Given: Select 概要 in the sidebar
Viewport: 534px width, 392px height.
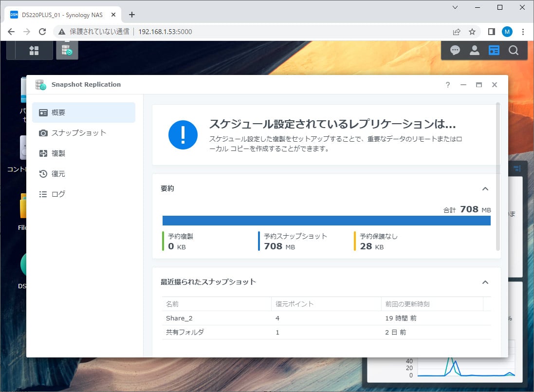Looking at the screenshot, I should [x=84, y=112].
